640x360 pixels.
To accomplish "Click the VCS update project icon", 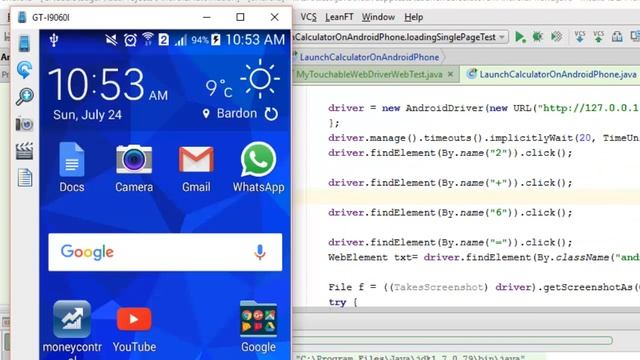I will tap(580, 37).
